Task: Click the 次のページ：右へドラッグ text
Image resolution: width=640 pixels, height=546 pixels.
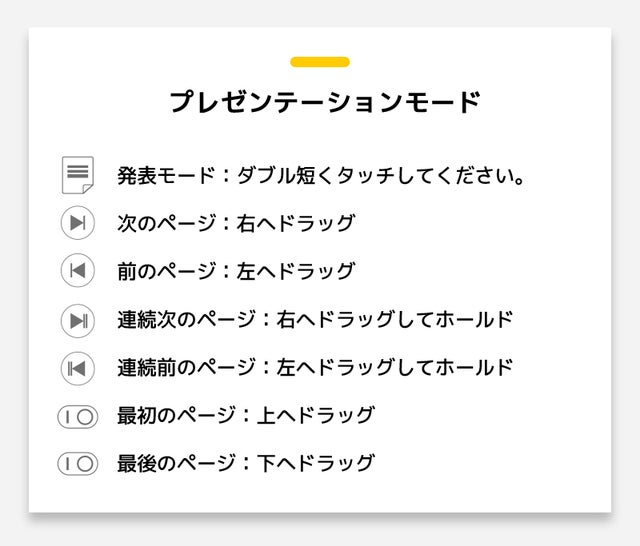Action: [236, 223]
